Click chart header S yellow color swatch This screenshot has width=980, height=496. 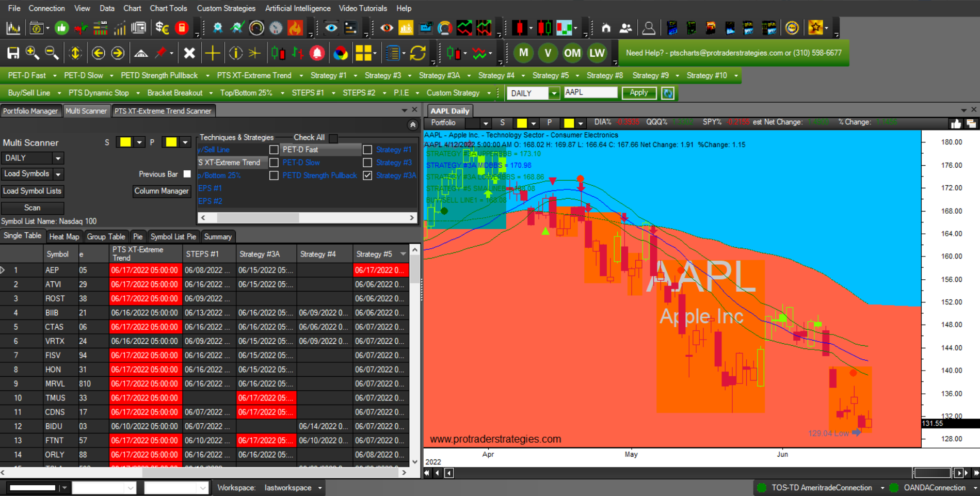(x=522, y=123)
